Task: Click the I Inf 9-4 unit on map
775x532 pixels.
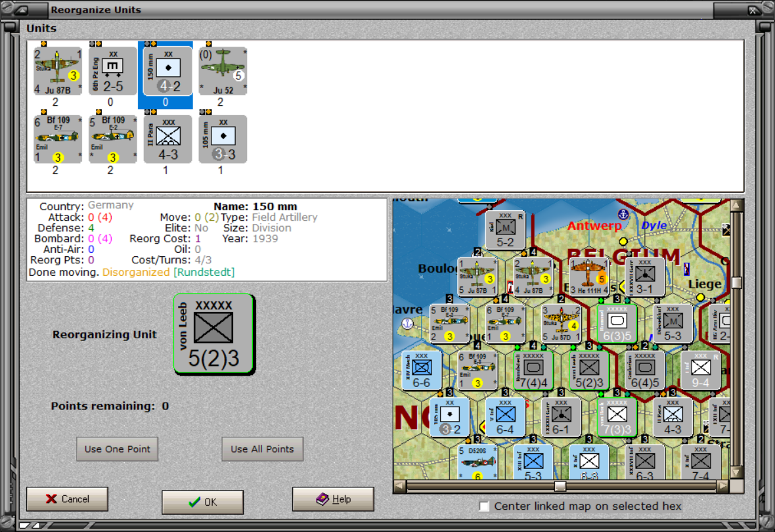Action: point(701,370)
